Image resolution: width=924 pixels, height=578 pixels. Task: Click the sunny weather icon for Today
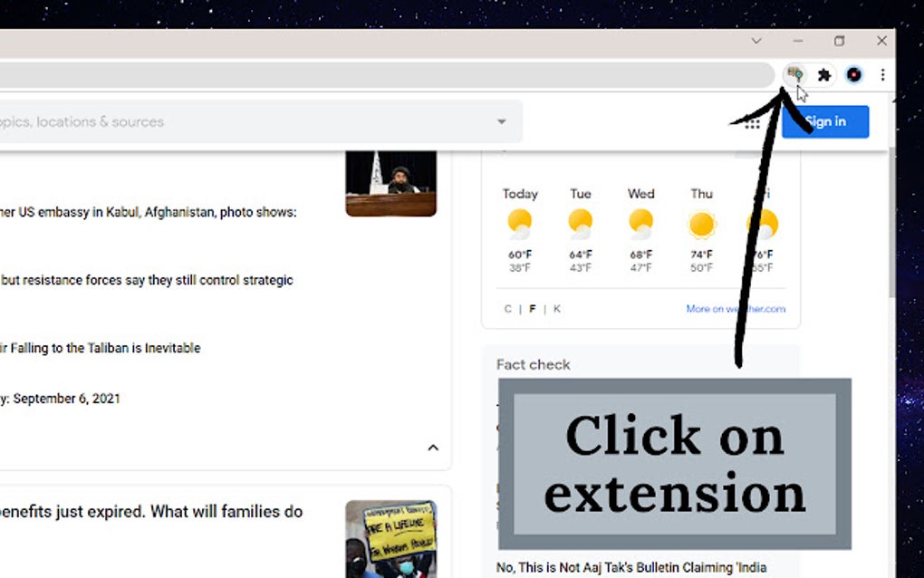[x=519, y=222]
